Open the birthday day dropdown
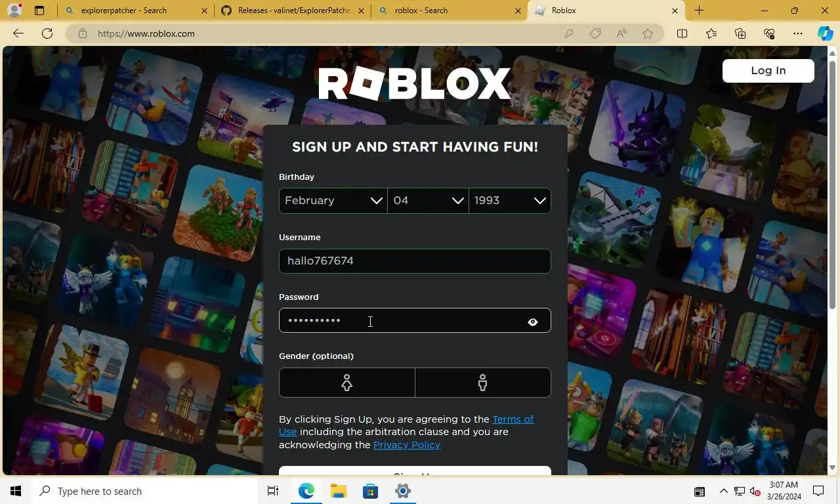 (428, 201)
